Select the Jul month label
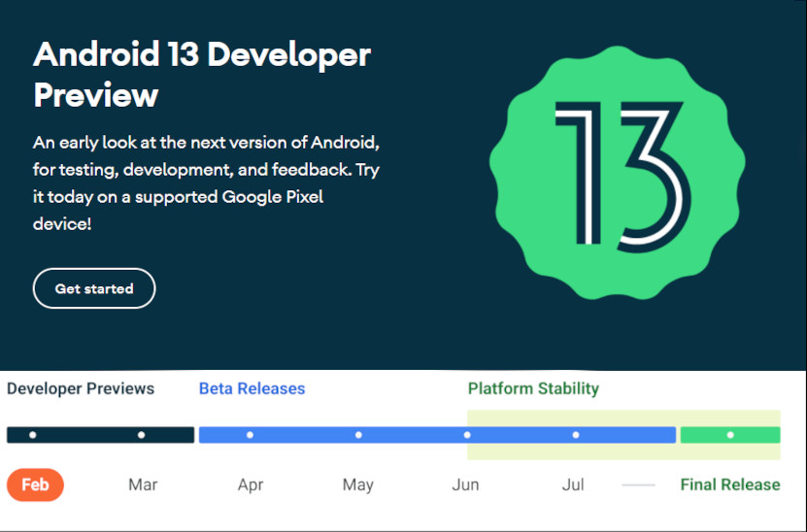Screen dimensions: 807x532 (x=573, y=484)
